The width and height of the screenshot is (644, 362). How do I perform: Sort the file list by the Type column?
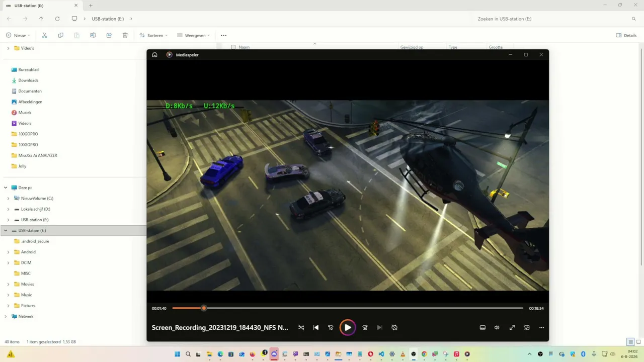(453, 47)
